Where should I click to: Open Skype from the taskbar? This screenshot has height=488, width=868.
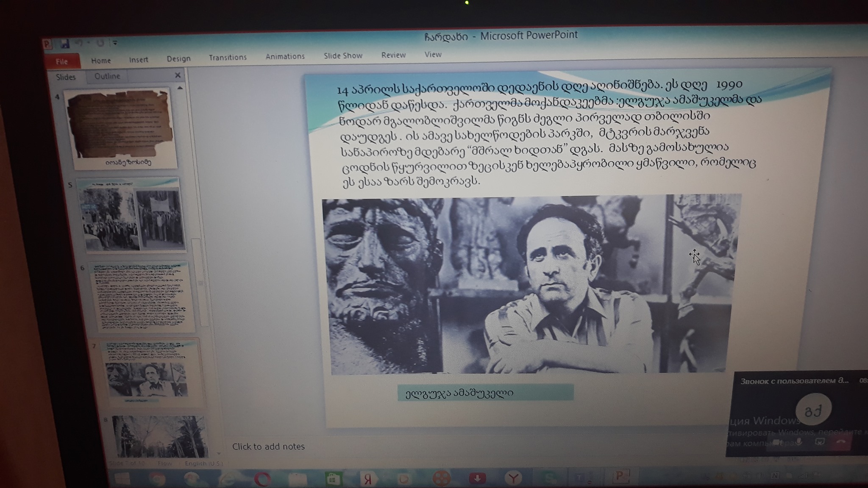[x=550, y=478]
